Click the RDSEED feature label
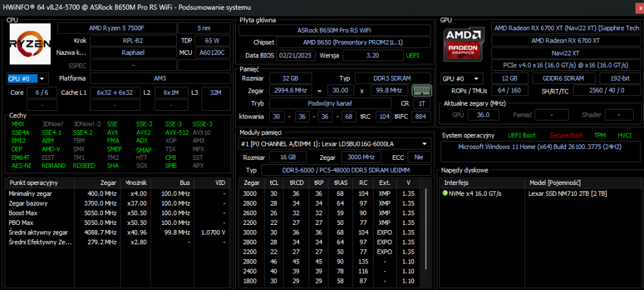The width and height of the screenshot is (644, 290). [84, 166]
